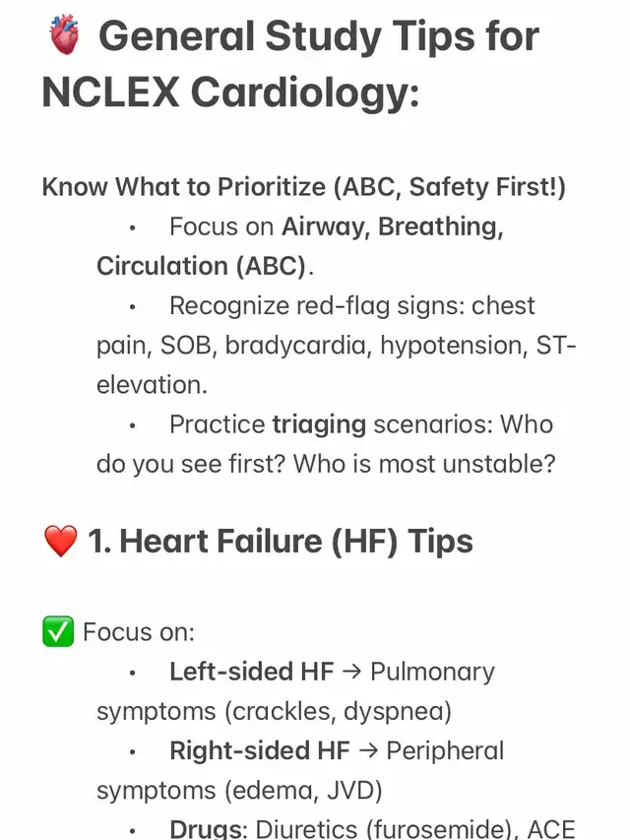Click bold 'Left-sided HF' text
This screenshot has height=840, width=630.
click(x=252, y=672)
